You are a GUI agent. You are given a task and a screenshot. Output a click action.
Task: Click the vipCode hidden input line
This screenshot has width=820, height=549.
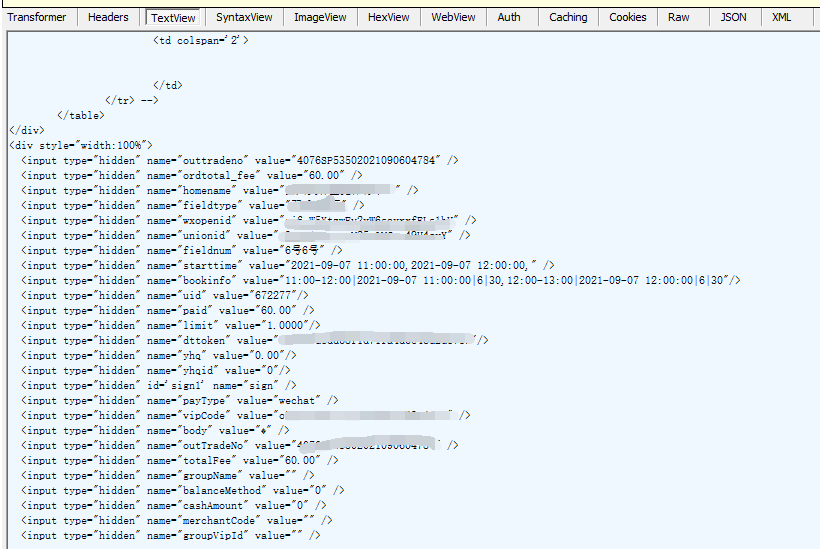pos(245,416)
